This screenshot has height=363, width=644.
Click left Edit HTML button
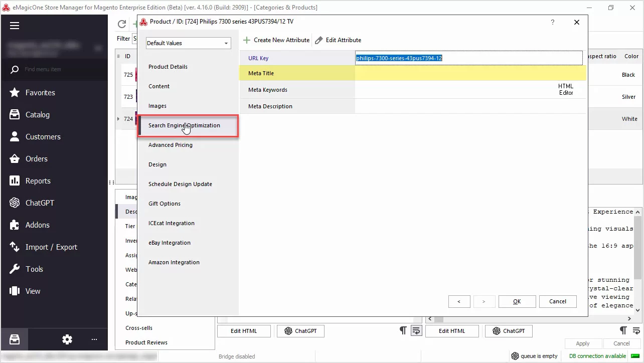point(244,331)
